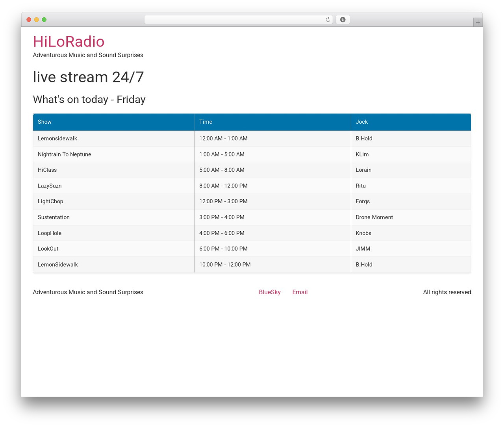Click the 12:00 PM - 3:00 PM time
Image resolution: width=504 pixels, height=427 pixels.
point(223,201)
